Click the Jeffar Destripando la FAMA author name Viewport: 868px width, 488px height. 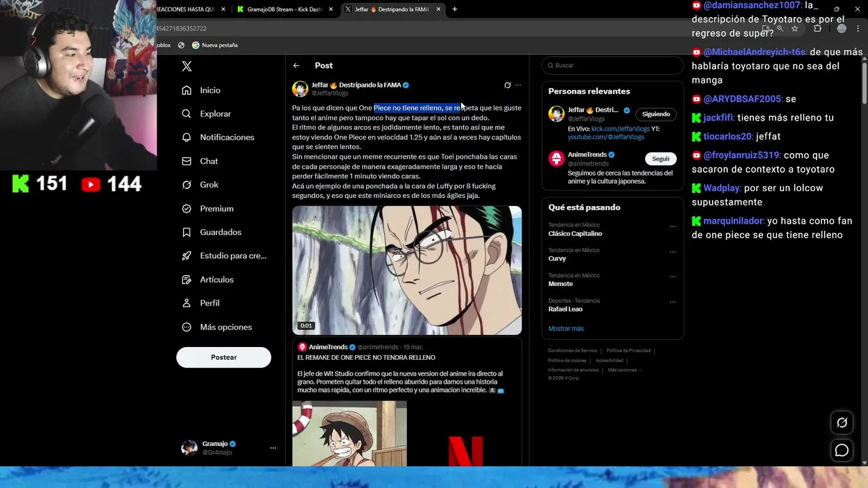pyautogui.click(x=356, y=85)
